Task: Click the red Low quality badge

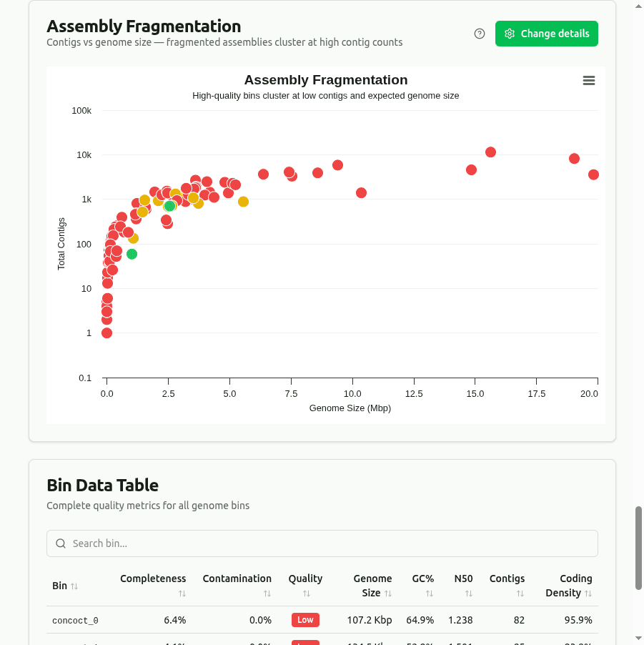Action: (x=305, y=620)
